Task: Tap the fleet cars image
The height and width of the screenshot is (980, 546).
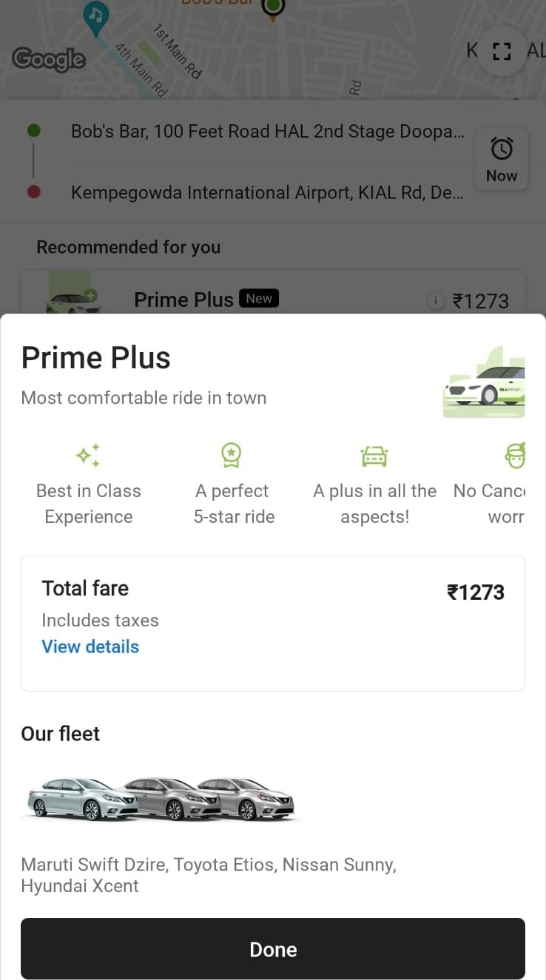Action: [x=161, y=799]
